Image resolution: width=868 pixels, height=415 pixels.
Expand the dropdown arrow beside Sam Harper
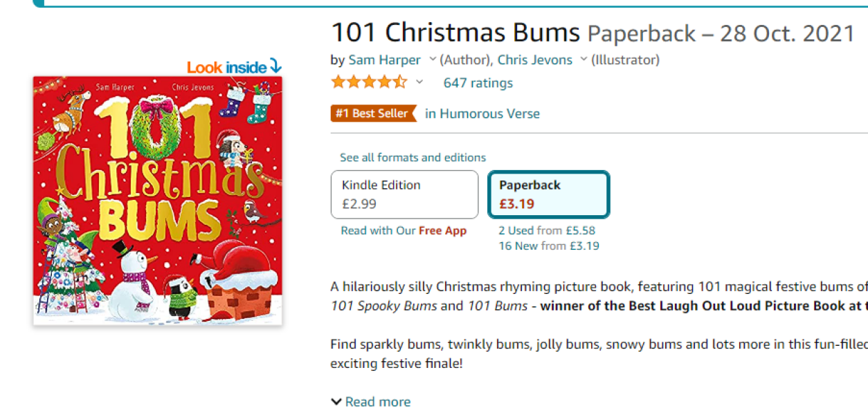[x=433, y=60]
